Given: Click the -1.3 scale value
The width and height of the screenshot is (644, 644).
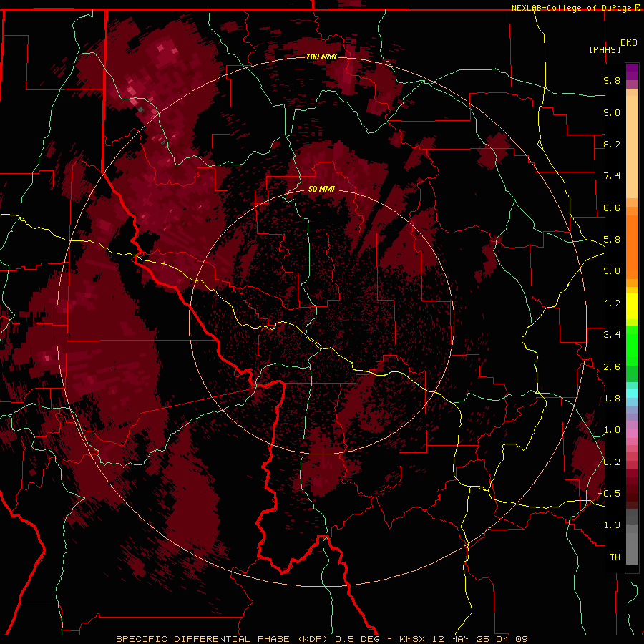Looking at the screenshot, I should [x=609, y=525].
